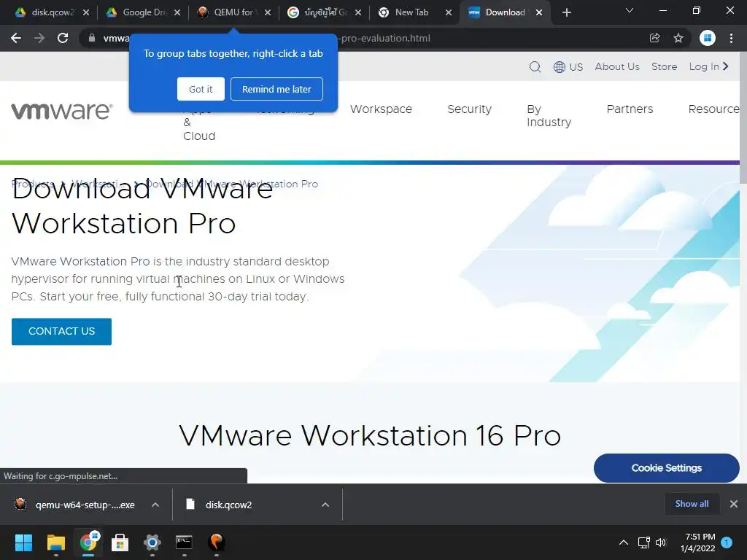The height and width of the screenshot is (560, 747).
Task: Open the terminal icon in taskbar
Action: click(184, 542)
